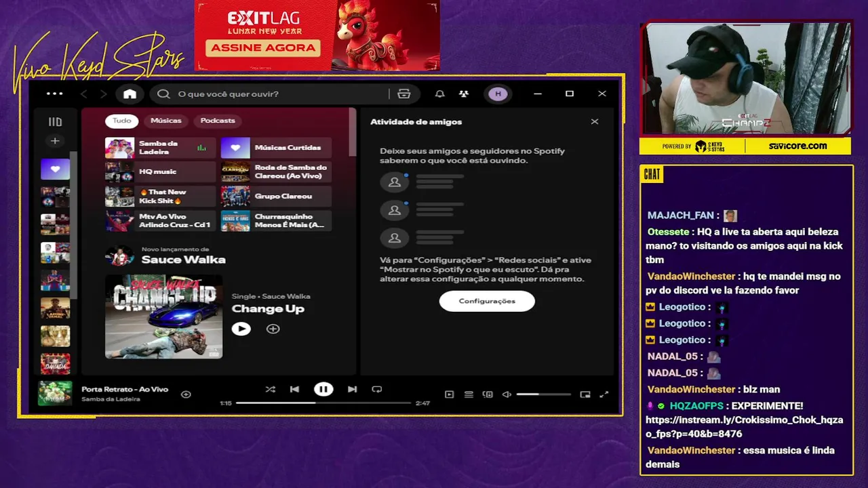Toggle Friend Activity people icon

(x=464, y=94)
